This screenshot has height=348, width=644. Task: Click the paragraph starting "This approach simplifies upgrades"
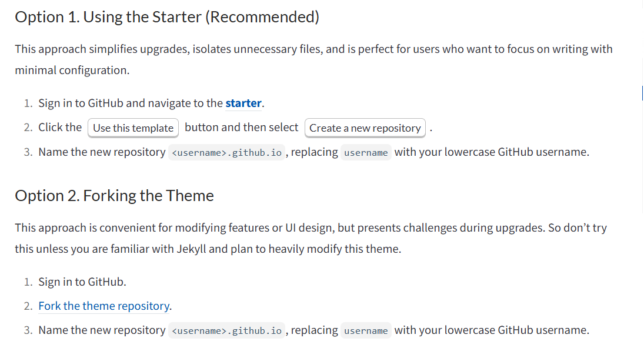[x=314, y=59]
